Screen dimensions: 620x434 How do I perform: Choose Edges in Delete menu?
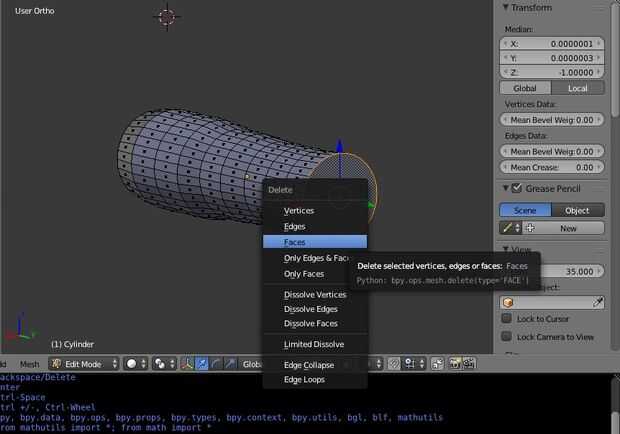click(x=315, y=226)
